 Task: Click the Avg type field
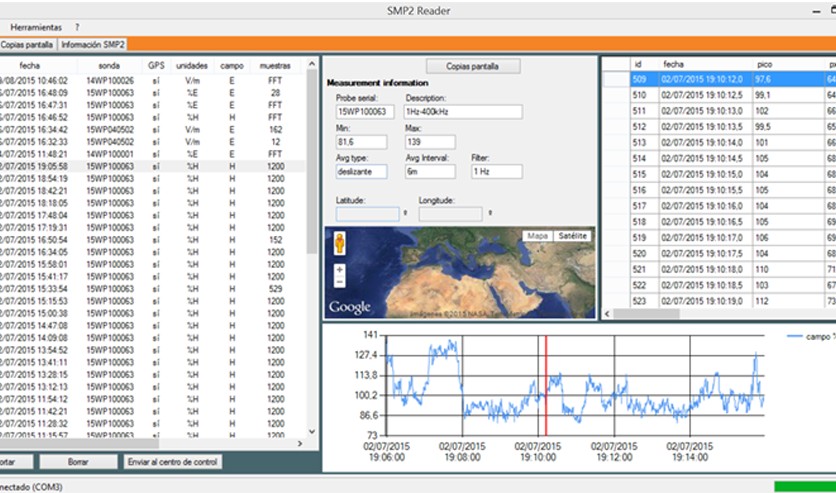362,171
